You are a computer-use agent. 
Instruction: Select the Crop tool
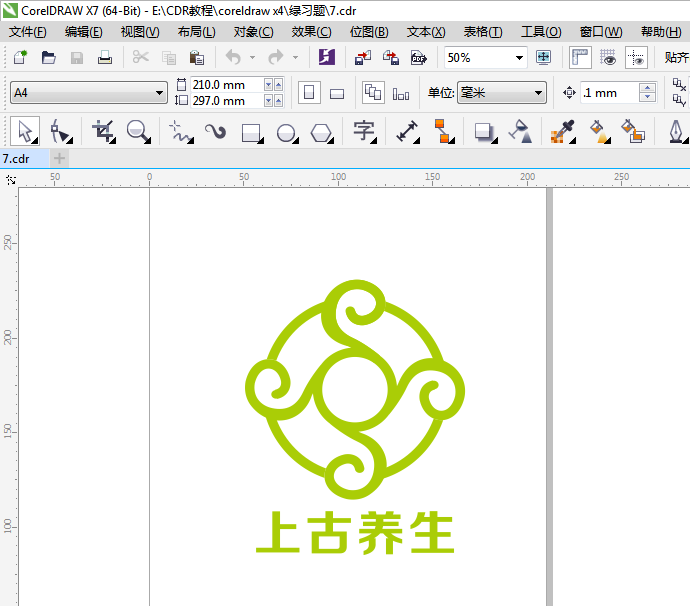click(102, 131)
